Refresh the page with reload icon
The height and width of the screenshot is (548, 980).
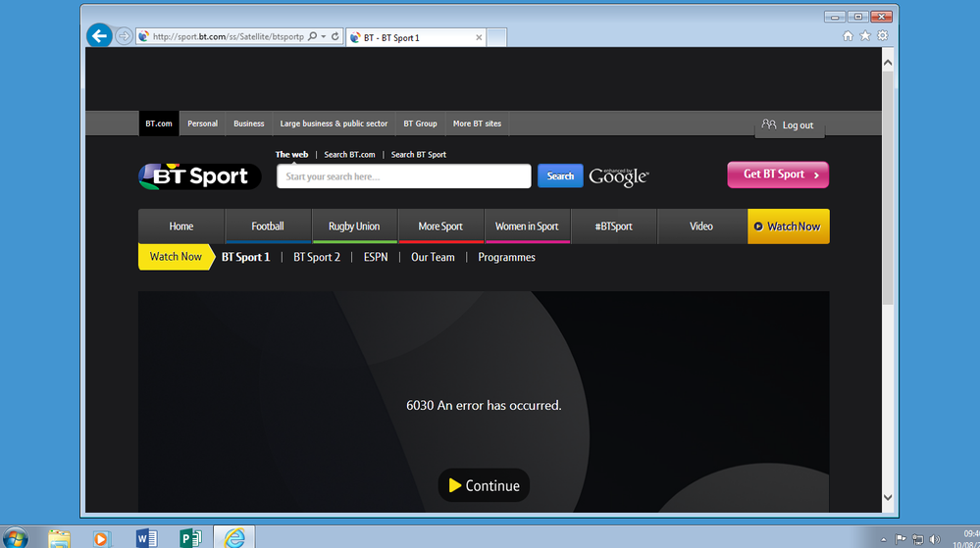[335, 36]
